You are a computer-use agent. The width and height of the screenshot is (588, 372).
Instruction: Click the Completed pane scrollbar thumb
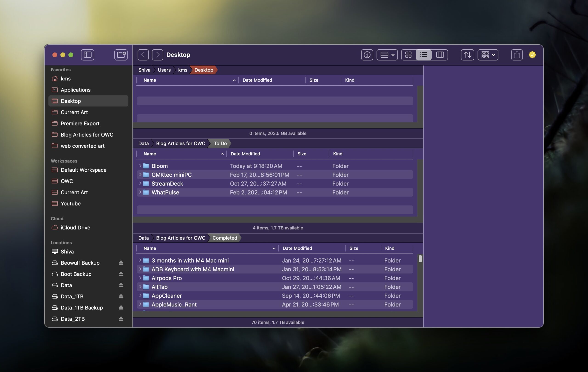[420, 259]
